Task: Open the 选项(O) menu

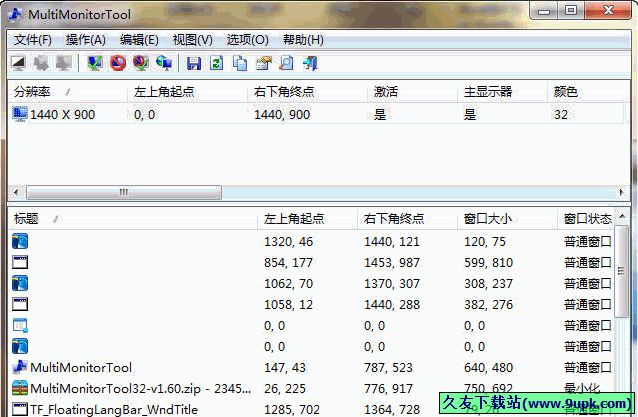Action: tap(247, 40)
